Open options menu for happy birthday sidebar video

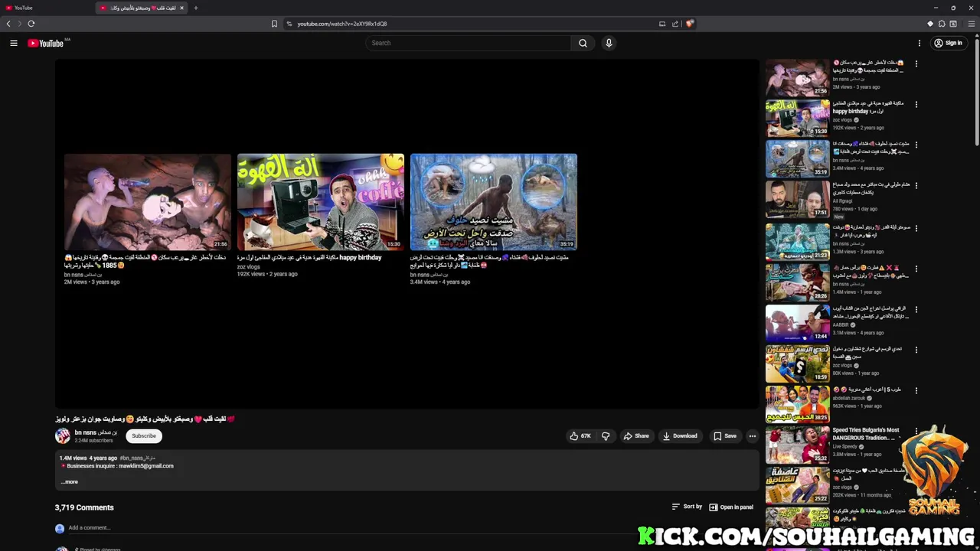pos(916,104)
